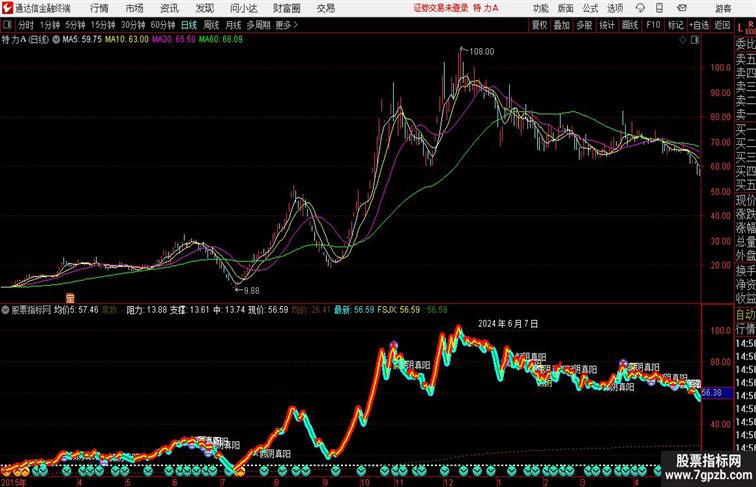Open the 多周期 multi-period view

pos(259,25)
